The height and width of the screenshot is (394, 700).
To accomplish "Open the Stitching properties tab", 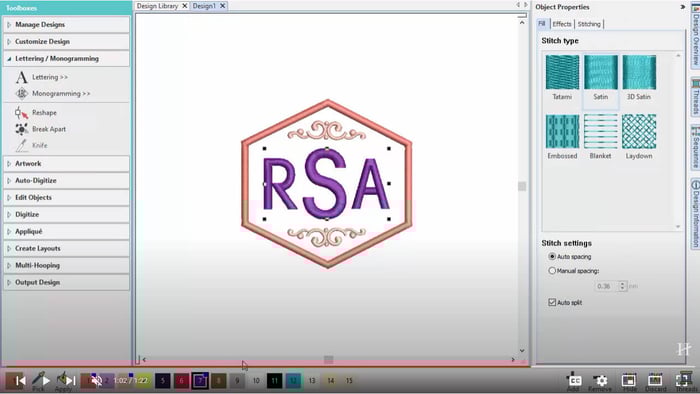I will 589,24.
